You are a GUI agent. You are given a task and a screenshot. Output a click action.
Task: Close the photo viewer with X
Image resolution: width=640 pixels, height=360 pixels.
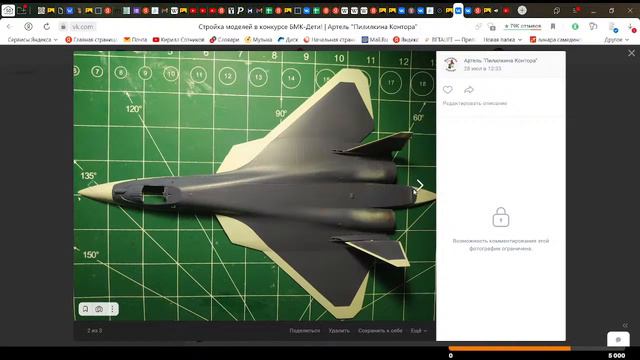point(631,53)
